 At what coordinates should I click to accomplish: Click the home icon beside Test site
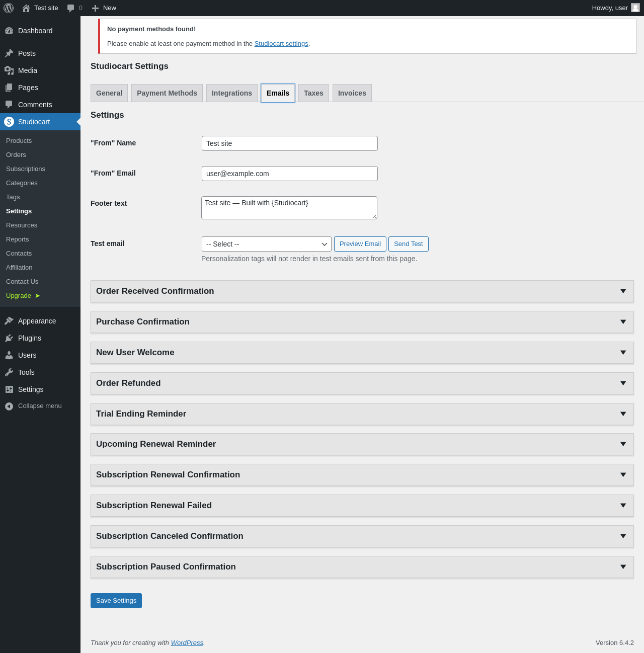[x=26, y=8]
